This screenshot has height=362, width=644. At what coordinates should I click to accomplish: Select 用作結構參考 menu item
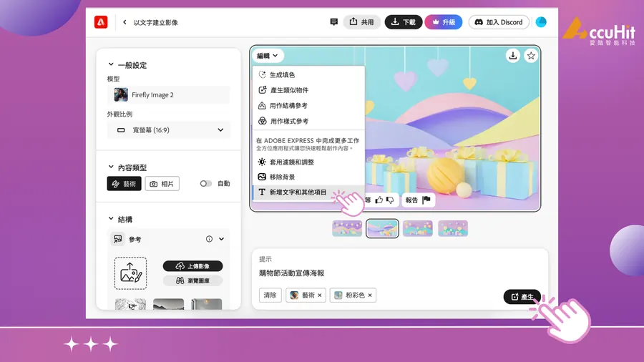point(308,105)
